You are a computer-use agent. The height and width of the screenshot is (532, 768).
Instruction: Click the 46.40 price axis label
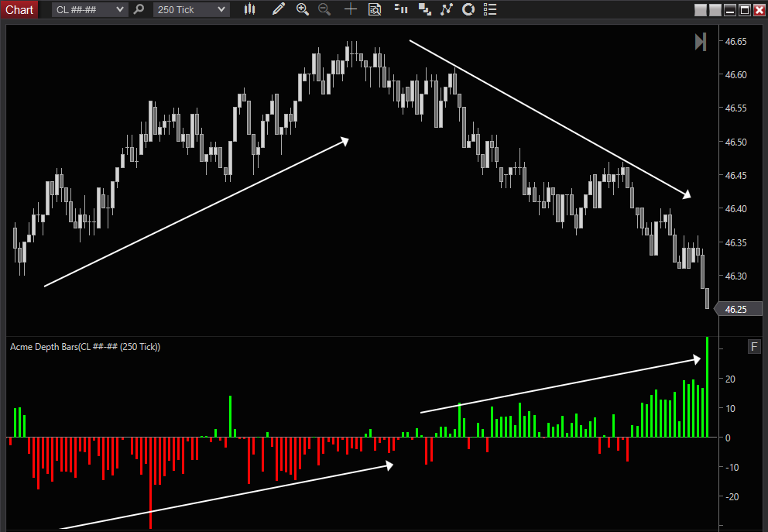(736, 208)
